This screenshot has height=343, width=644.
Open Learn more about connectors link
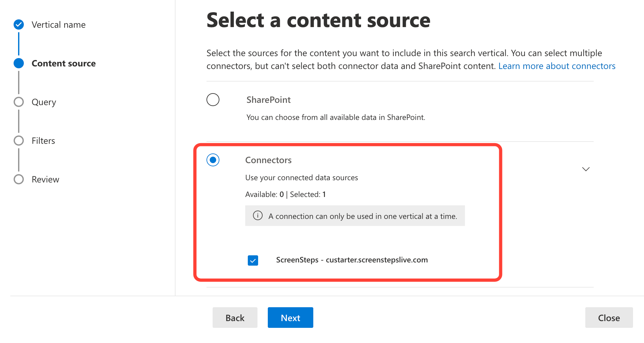click(x=557, y=66)
